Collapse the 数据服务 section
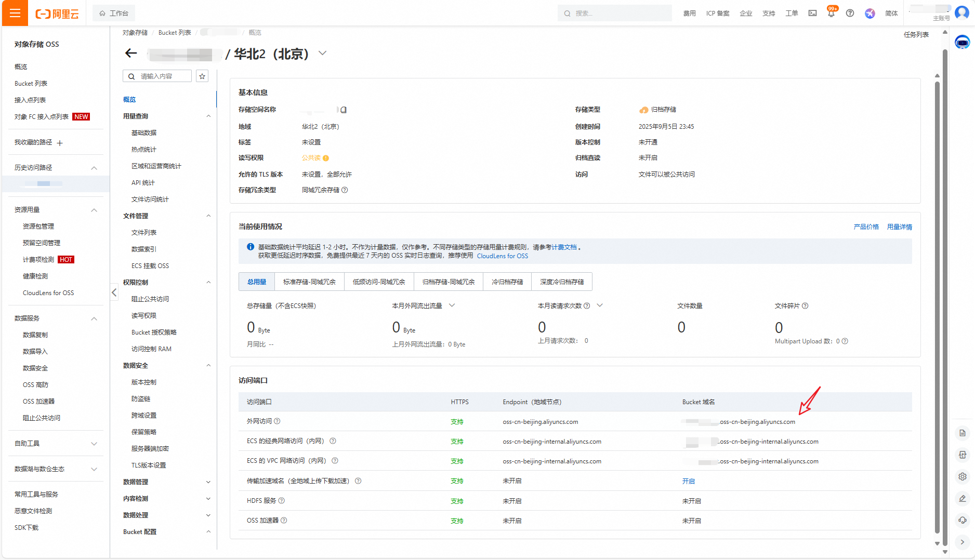This screenshot has height=560, width=975. click(94, 318)
